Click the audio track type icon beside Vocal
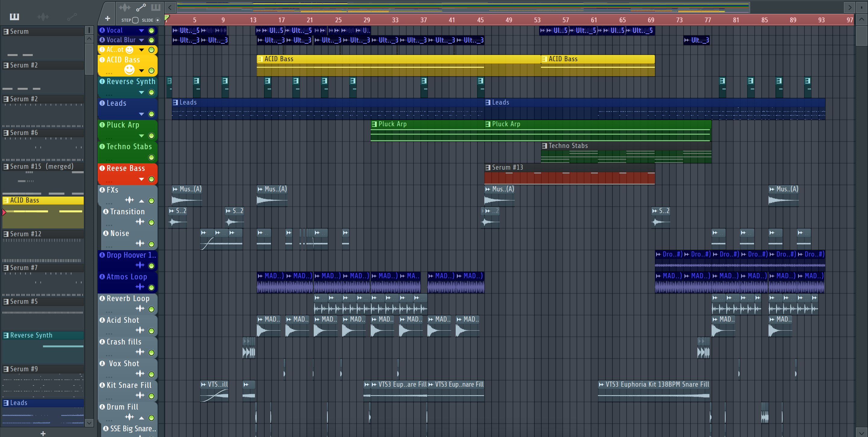Screen dimensions: 868x437 pyautogui.click(x=102, y=30)
